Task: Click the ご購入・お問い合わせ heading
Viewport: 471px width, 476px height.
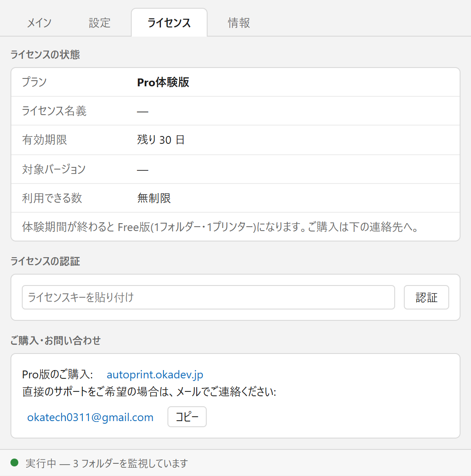Action: tap(55, 340)
